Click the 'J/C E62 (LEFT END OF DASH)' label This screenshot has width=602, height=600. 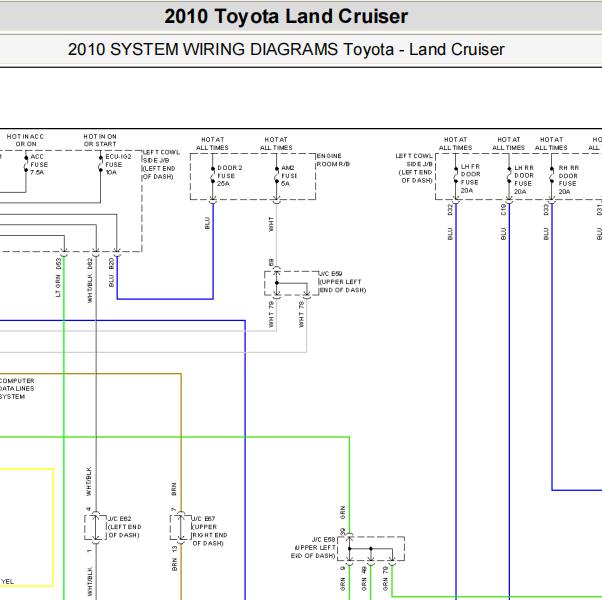pyautogui.click(x=124, y=527)
